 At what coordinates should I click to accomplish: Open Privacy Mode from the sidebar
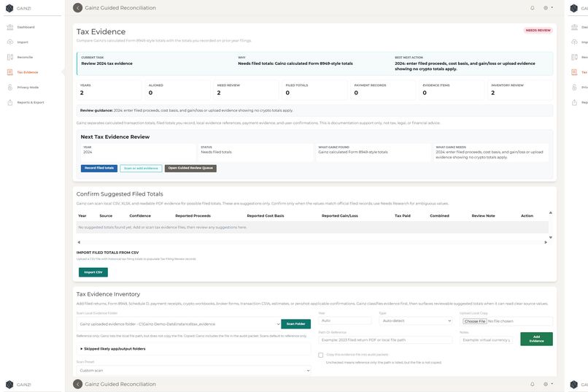point(28,87)
